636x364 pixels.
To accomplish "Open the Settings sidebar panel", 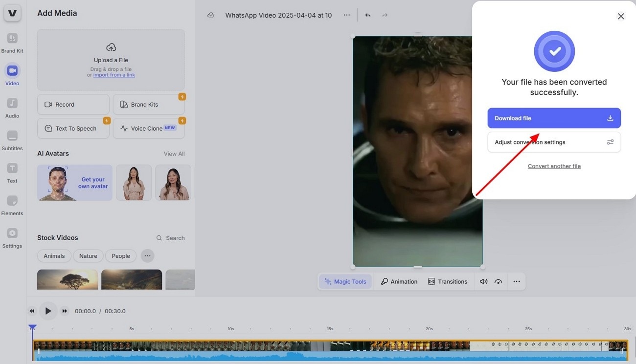I will tap(12, 238).
